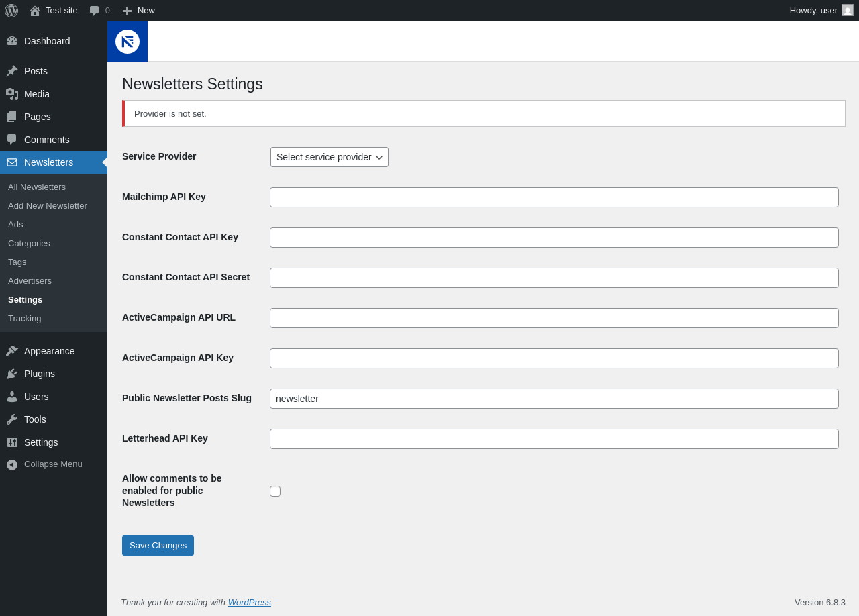This screenshot has height=616, width=859.
Task: Click Save Changes button
Action: click(158, 546)
